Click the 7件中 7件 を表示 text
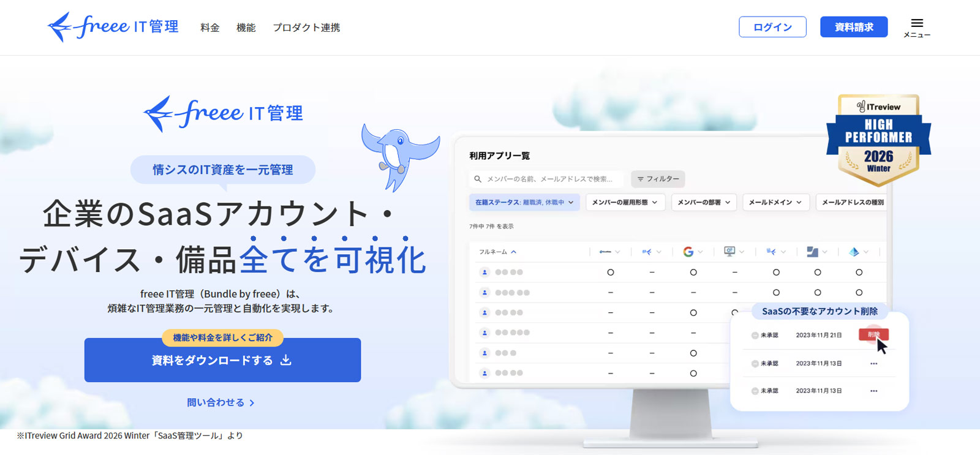This screenshot has width=980, height=455. point(491,227)
